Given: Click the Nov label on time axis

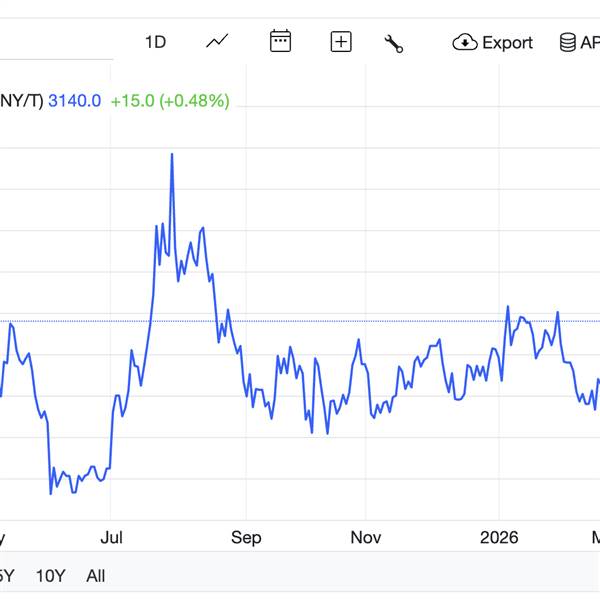Looking at the screenshot, I should (366, 538).
